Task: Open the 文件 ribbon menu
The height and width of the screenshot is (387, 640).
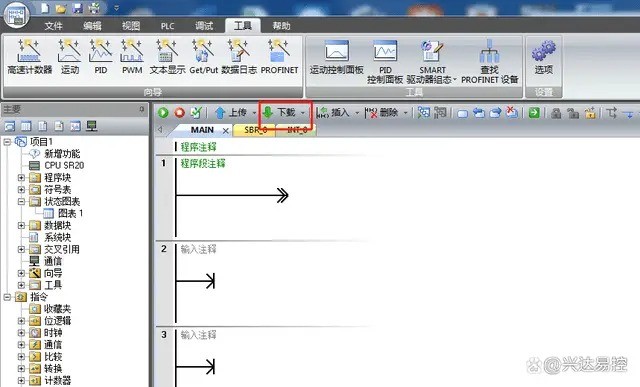Action: click(x=53, y=26)
